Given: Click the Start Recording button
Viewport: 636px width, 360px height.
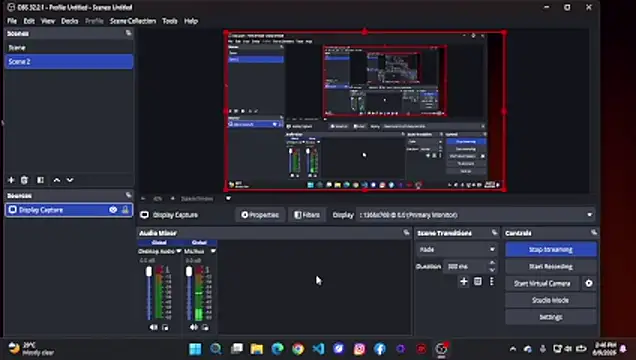Looking at the screenshot, I should pos(551,266).
